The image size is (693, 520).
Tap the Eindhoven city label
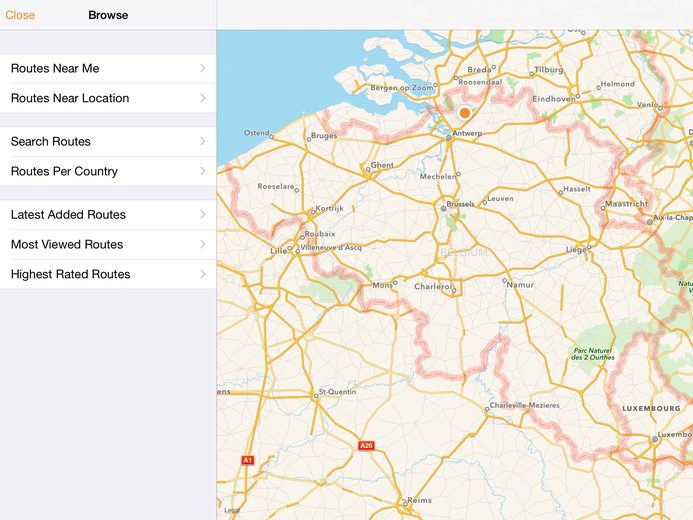554,99
